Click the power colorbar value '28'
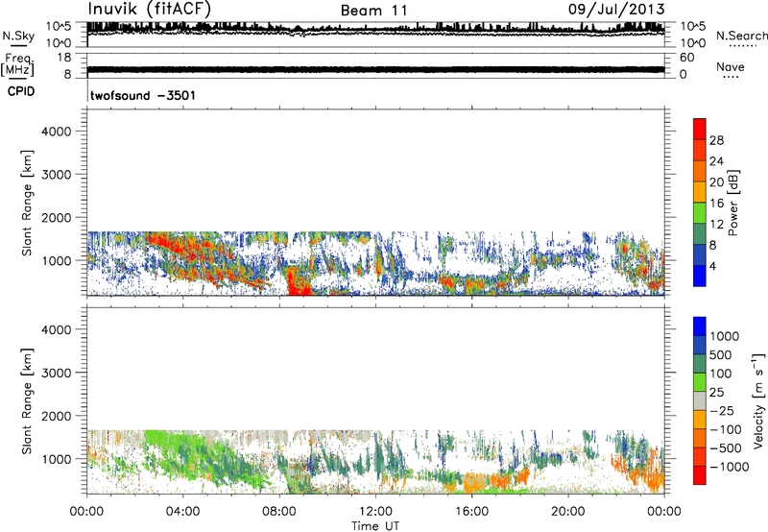Screen dimensions: 768x532 [x=716, y=140]
